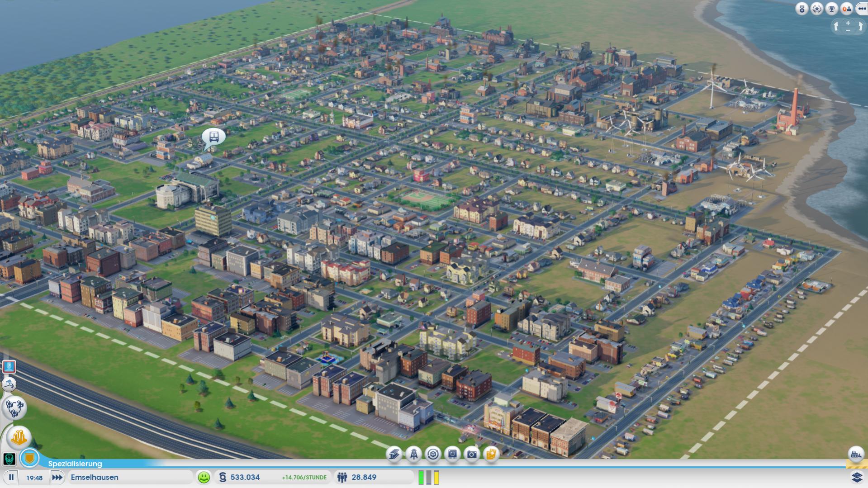Pause the game simulation
Screen dimensions: 868x488
tap(11, 477)
